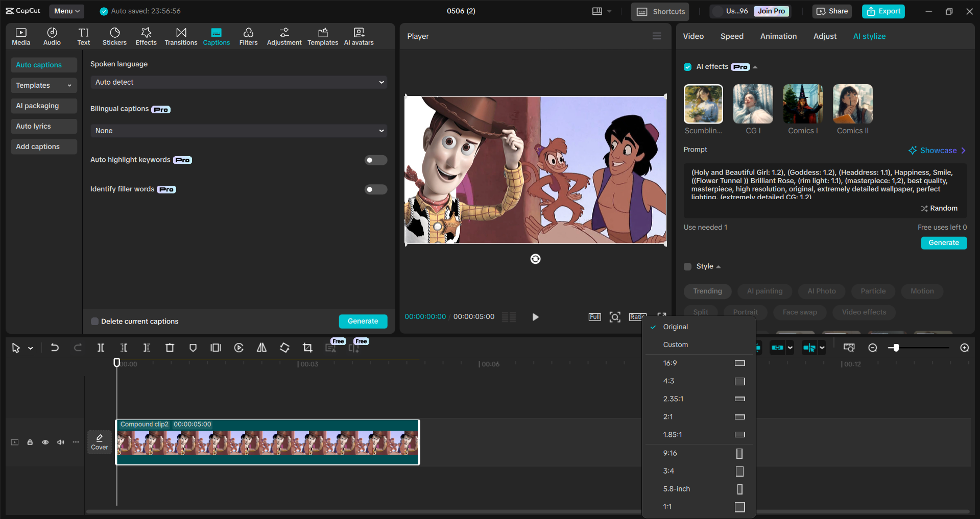
Task: Select the Mirror flip tool in timeline toolbar
Action: (x=261, y=348)
